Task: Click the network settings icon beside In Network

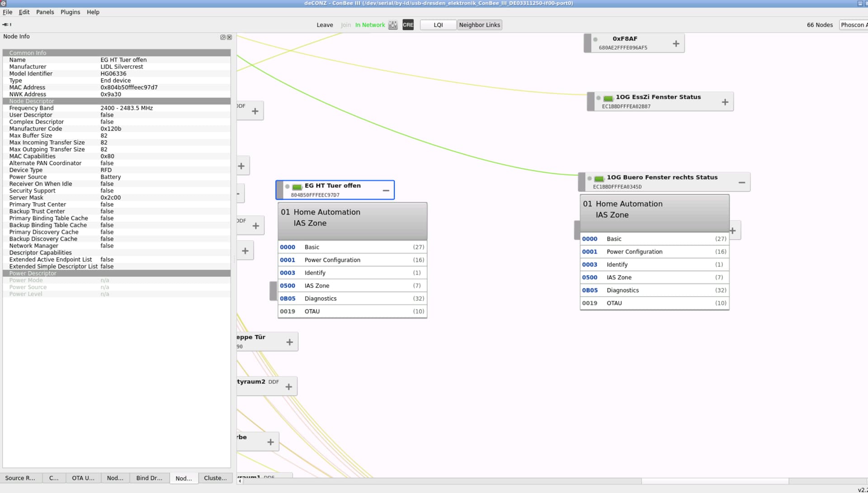Action: (393, 25)
